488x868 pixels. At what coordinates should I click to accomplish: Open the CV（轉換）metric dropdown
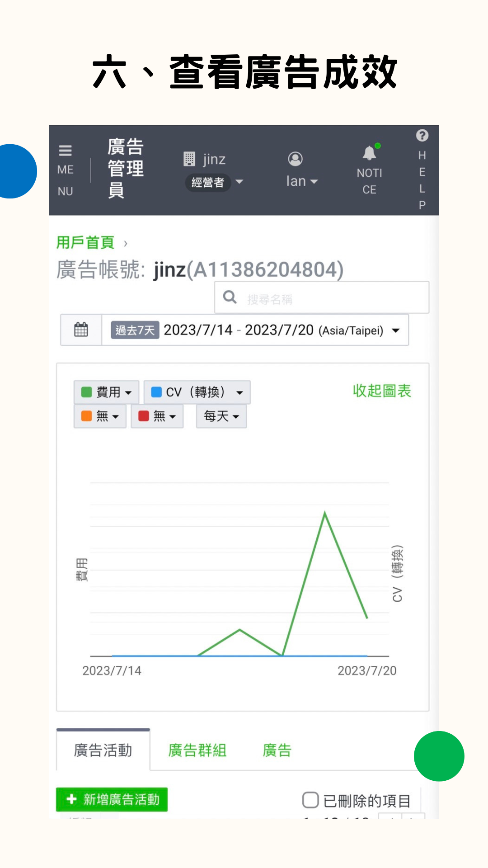pyautogui.click(x=197, y=392)
